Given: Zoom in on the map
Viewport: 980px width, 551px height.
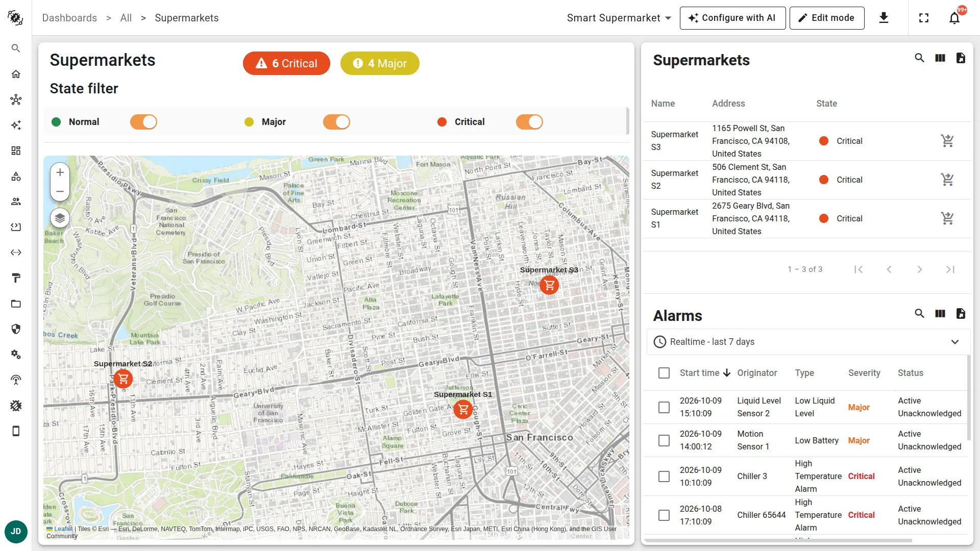Looking at the screenshot, I should [x=60, y=172].
